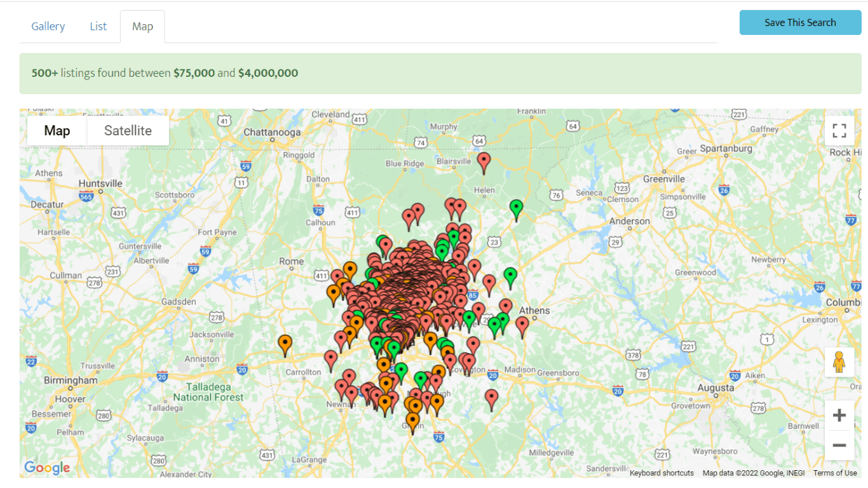Image resolution: width=868 pixels, height=488 pixels.
Task: Open the Gallery tab
Action: point(48,26)
